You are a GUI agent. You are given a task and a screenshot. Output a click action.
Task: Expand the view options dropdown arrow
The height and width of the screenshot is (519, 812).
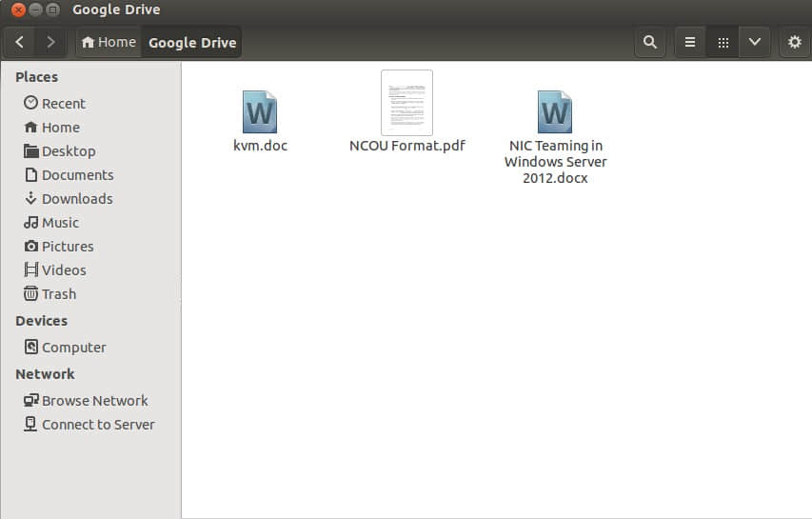[x=755, y=42]
